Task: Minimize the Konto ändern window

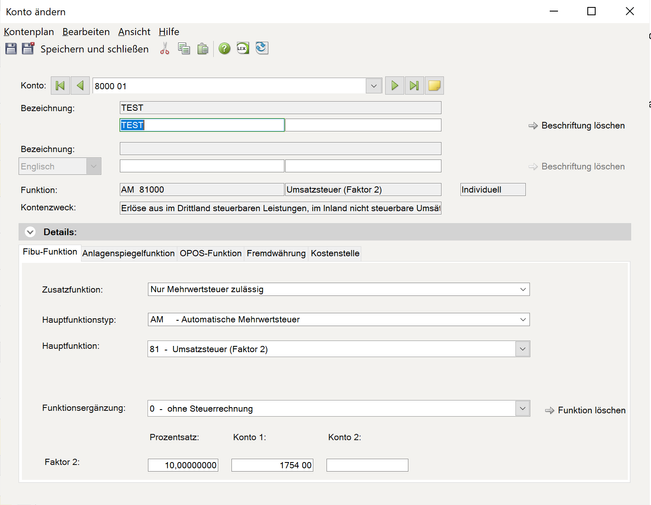Action: (x=553, y=11)
